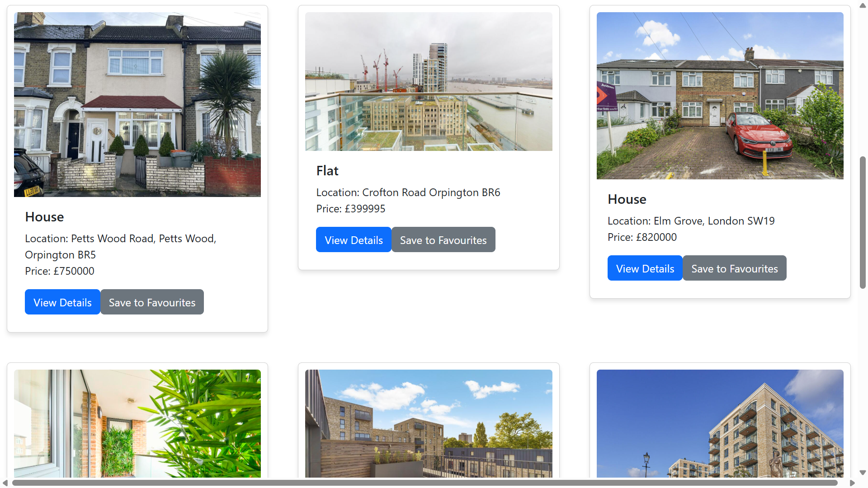Screen dimensions: 868x488
Task: Select 'Location: Elm Grove, London SW19' text
Action: tap(691, 221)
